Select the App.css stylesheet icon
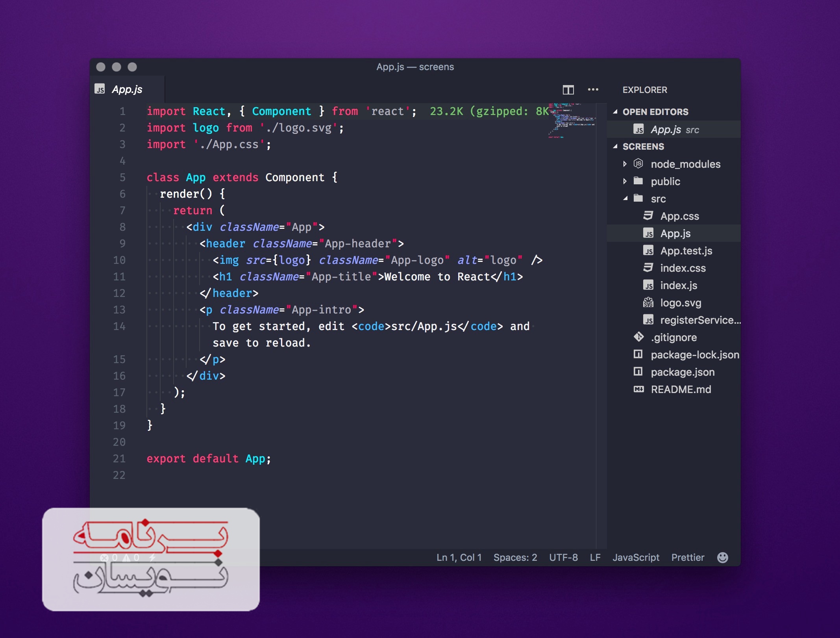 tap(649, 216)
